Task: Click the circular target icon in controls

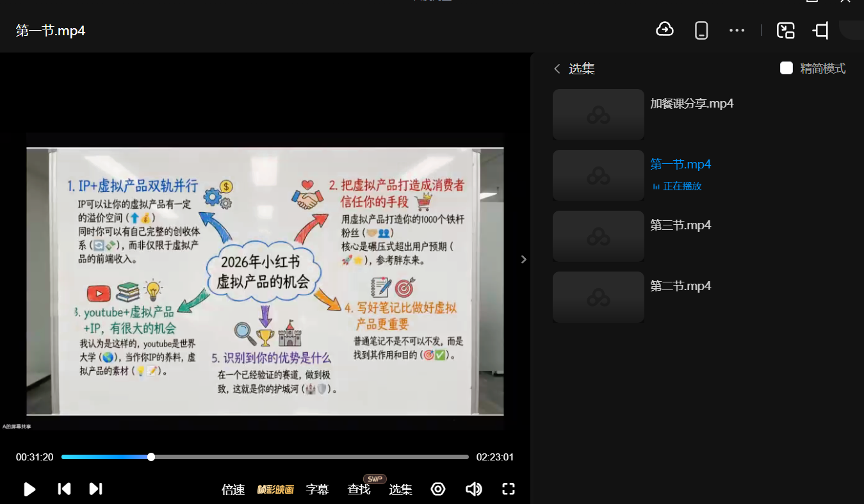Action: pyautogui.click(x=438, y=489)
